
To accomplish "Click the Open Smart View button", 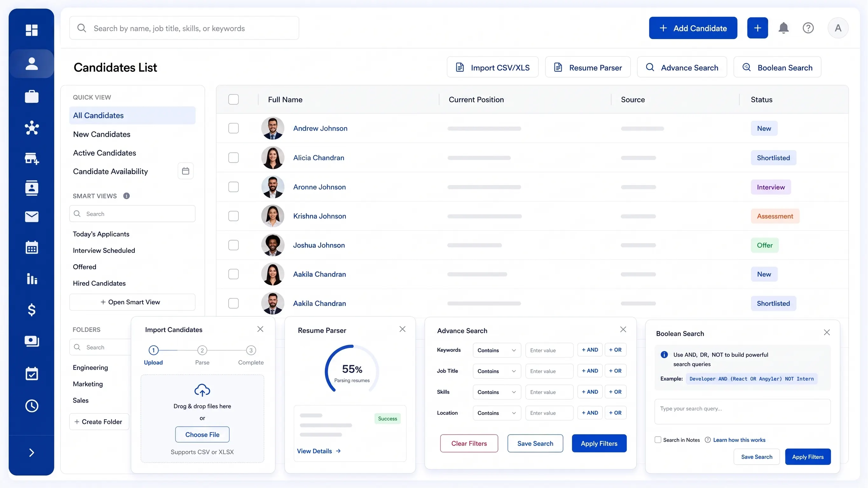I will [x=132, y=302].
